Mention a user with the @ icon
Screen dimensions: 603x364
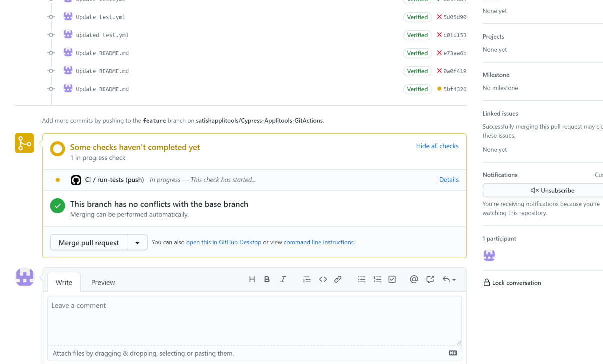coord(414,280)
